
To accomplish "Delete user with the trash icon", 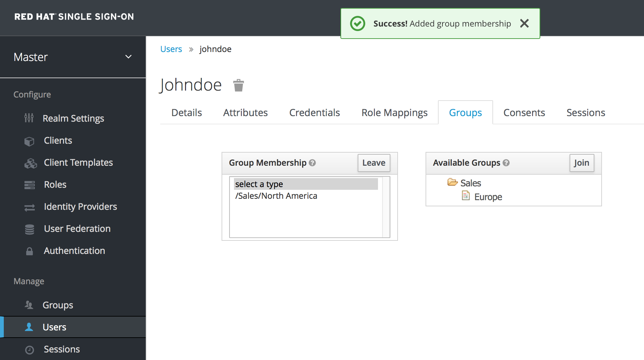I will (x=238, y=85).
